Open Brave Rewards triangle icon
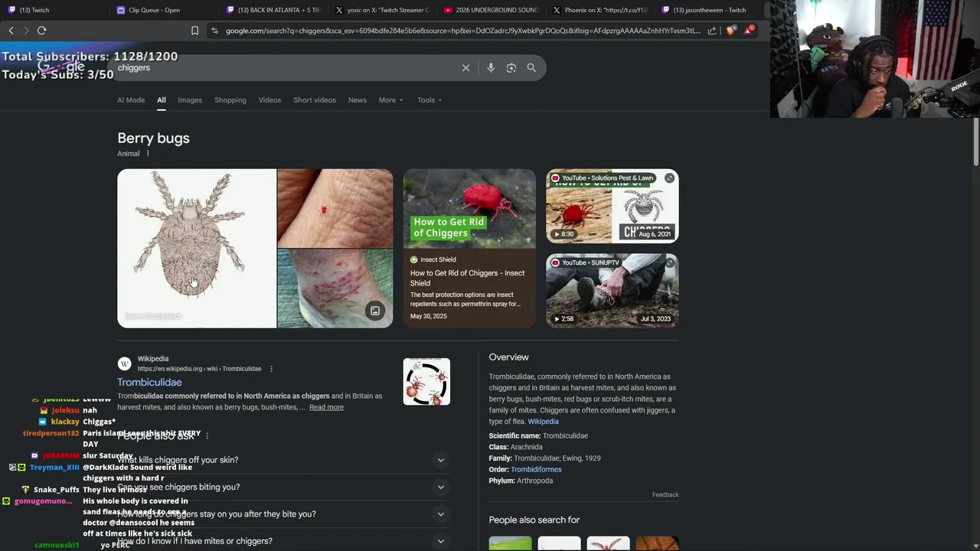 coord(749,31)
